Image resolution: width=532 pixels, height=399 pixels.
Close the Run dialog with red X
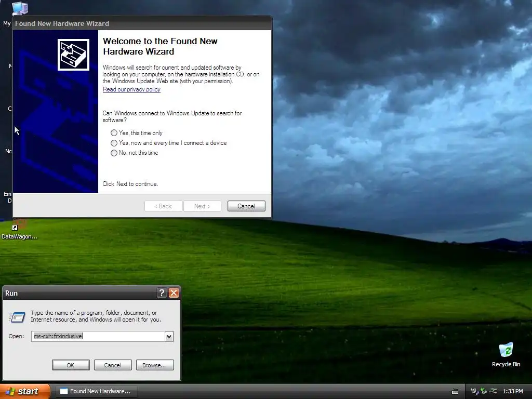[174, 293]
